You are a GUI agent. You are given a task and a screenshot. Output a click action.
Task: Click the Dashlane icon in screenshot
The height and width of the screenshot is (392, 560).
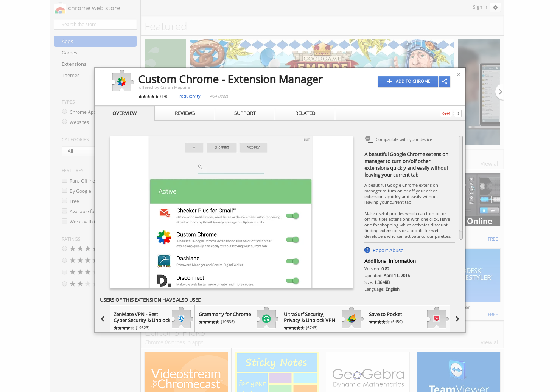coord(164,261)
